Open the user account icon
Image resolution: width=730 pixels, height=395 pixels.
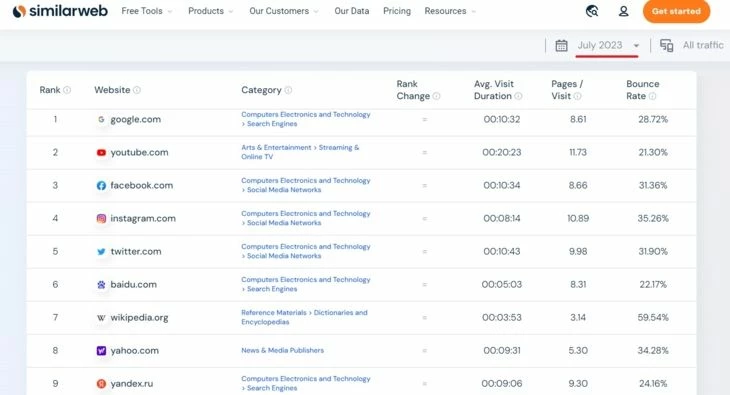click(x=623, y=11)
